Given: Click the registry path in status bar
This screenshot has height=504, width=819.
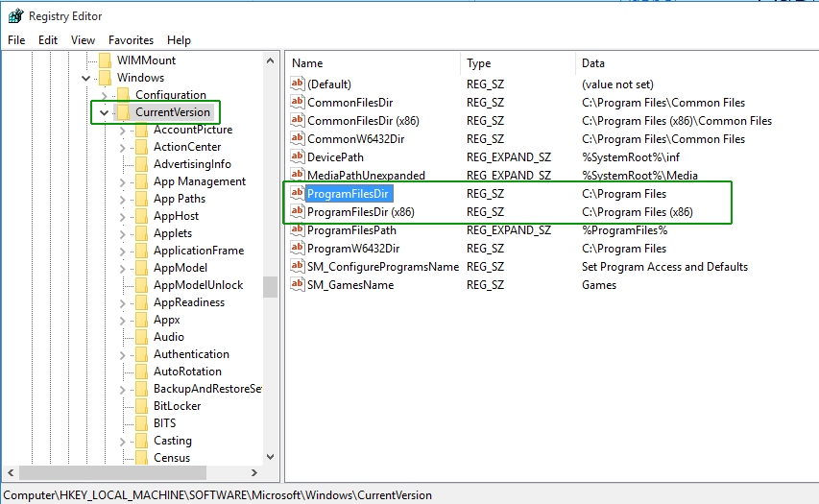Looking at the screenshot, I should tap(218, 495).
